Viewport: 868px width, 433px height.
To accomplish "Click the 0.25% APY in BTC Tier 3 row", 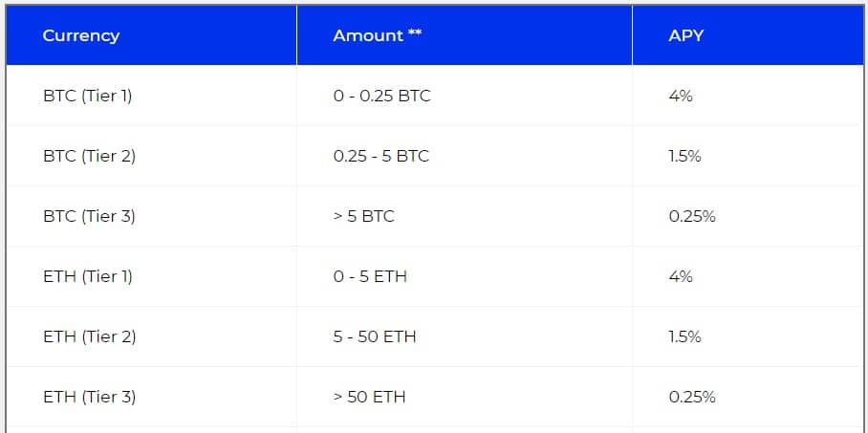I will (692, 216).
